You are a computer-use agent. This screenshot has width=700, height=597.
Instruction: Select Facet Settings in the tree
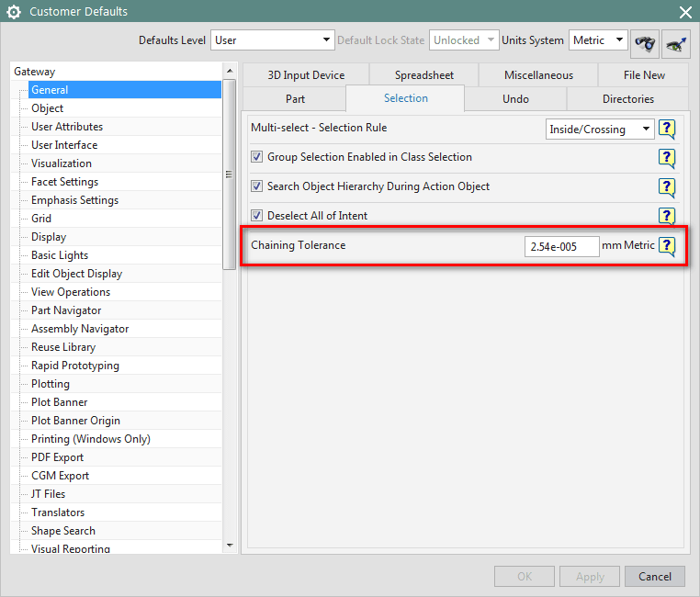coord(64,182)
